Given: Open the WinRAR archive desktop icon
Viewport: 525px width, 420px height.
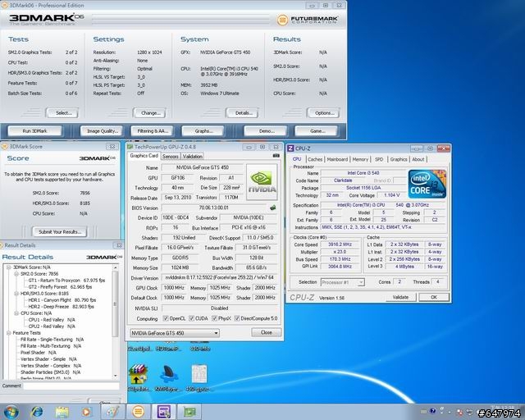Looking at the screenshot, I should [x=138, y=374].
